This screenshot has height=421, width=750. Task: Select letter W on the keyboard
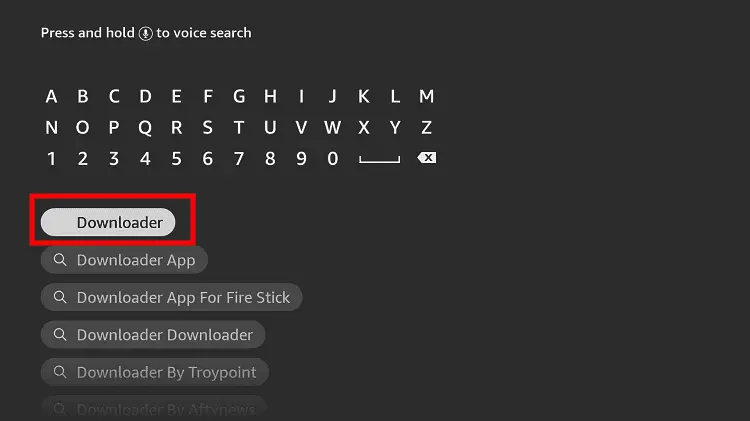pos(332,128)
